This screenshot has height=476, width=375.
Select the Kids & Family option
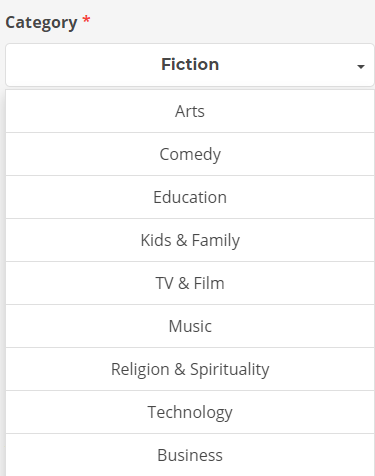(190, 240)
